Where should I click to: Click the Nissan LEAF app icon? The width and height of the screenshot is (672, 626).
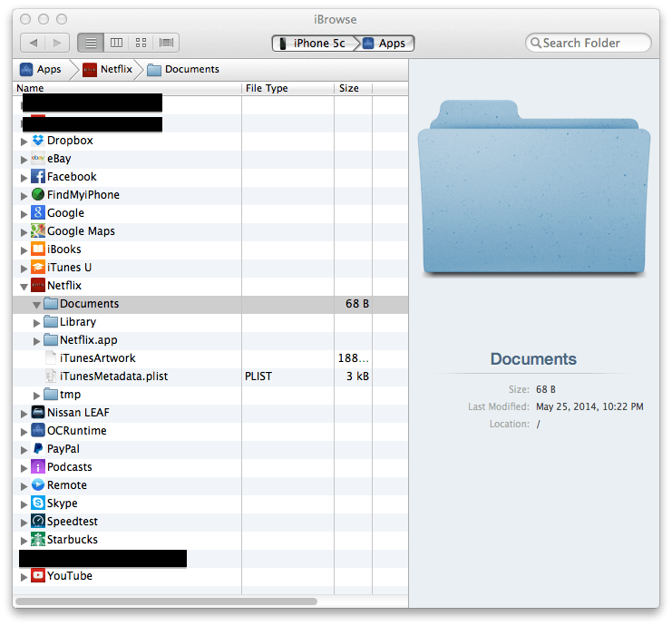(38, 413)
